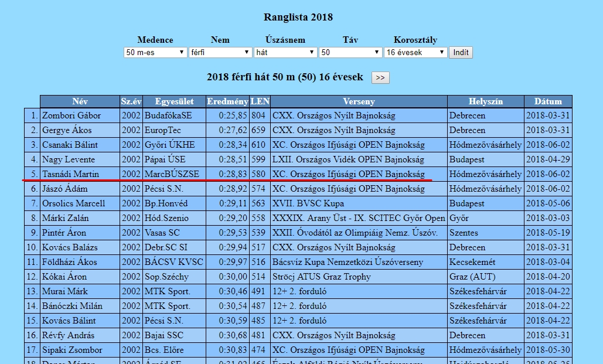
Task: Select the LEN column header
Action: [x=260, y=101]
